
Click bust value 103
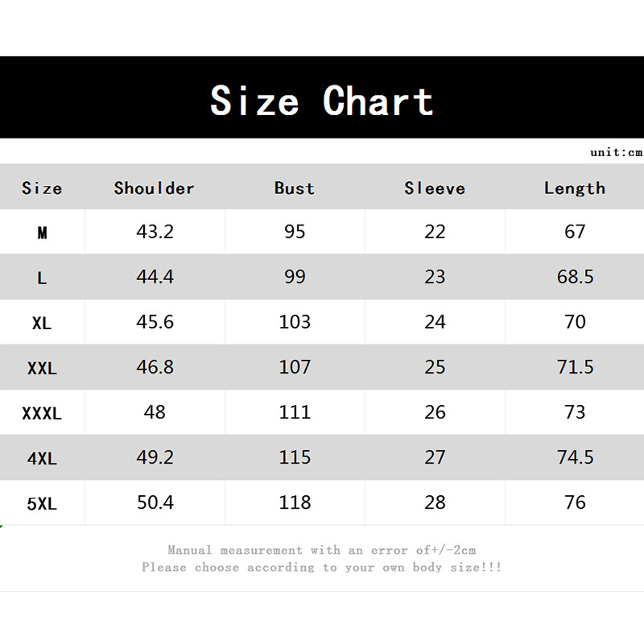(295, 322)
